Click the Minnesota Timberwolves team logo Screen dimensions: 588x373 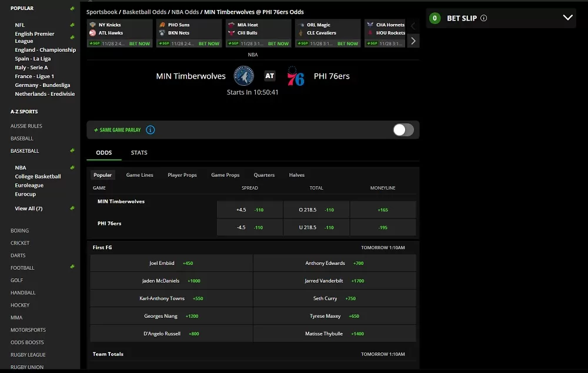point(244,76)
